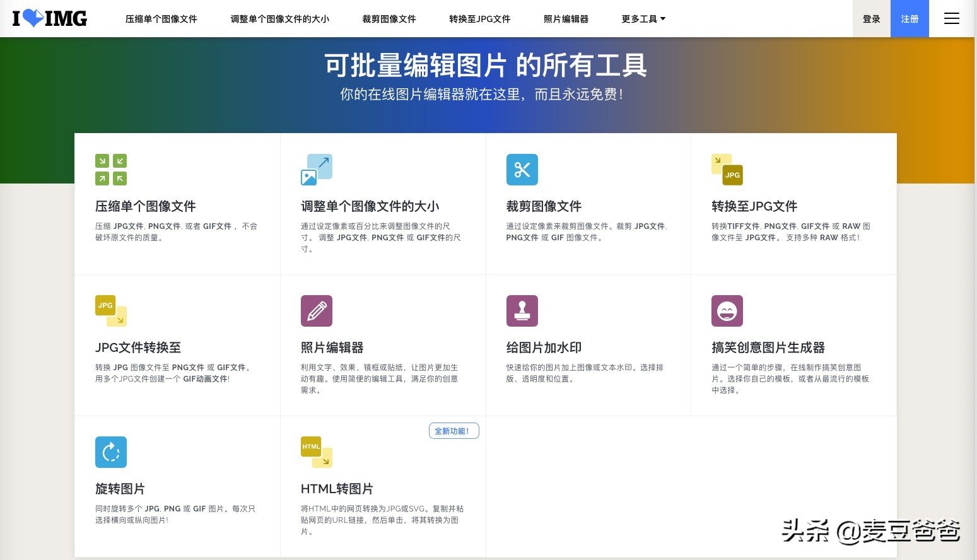Open 转换至JPG文件 navigation item
Screen dimensions: 977x560
pos(479,18)
